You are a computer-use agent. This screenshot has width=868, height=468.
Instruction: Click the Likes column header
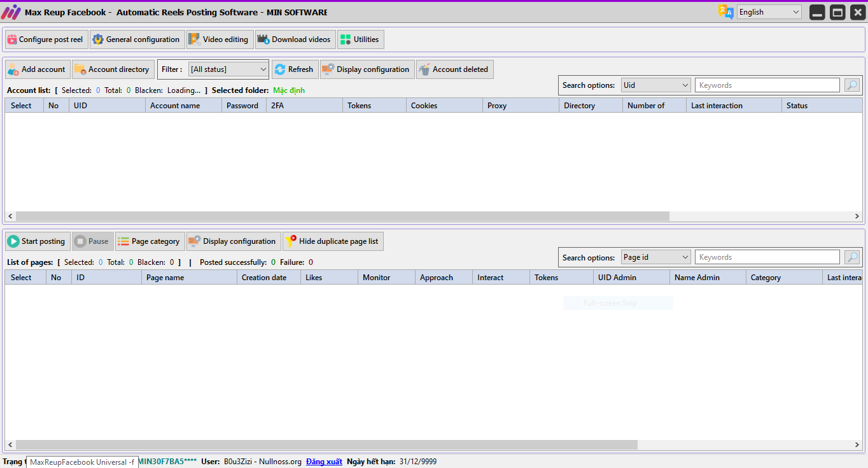329,278
